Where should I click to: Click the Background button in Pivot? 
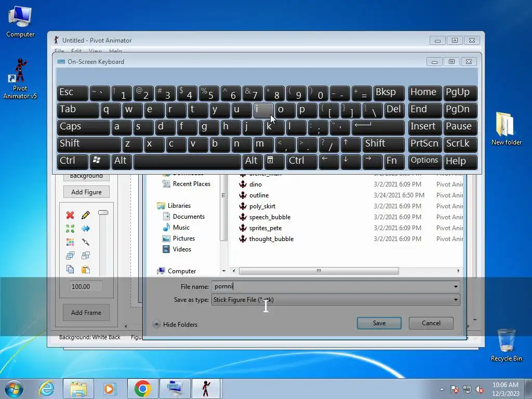click(86, 176)
